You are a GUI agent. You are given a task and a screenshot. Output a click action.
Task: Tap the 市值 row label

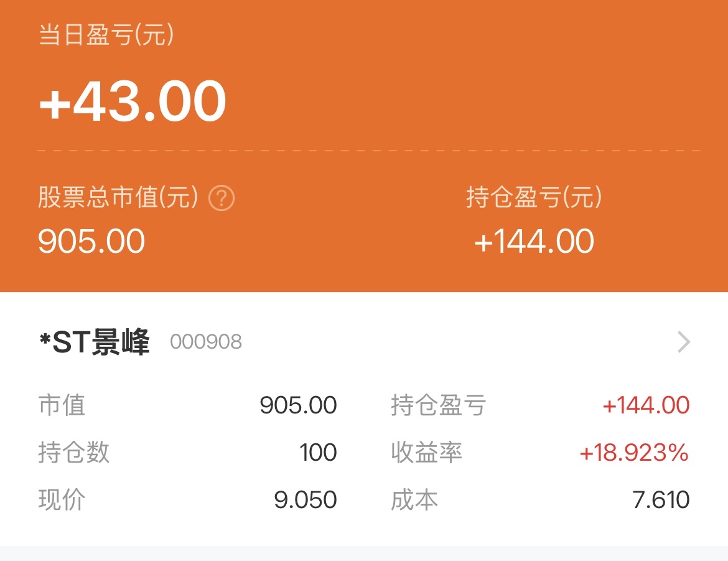pyautogui.click(x=62, y=405)
